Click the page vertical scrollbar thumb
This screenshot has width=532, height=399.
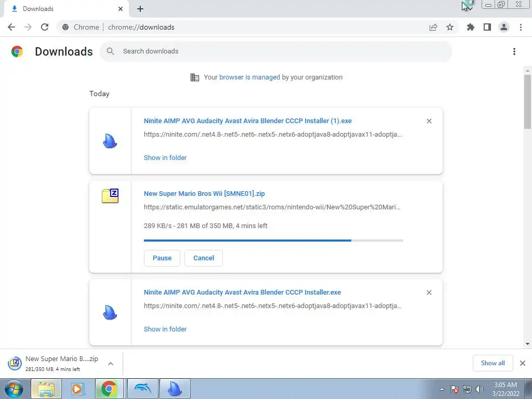[527, 102]
